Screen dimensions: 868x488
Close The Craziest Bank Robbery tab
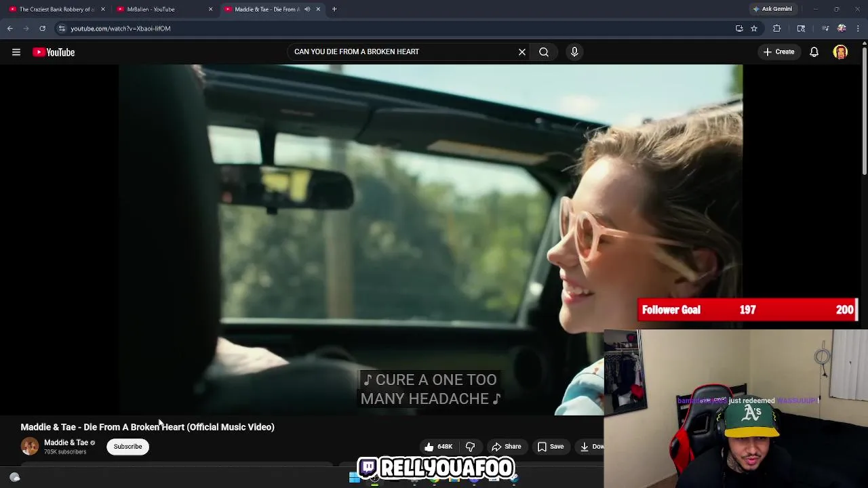[x=103, y=9]
